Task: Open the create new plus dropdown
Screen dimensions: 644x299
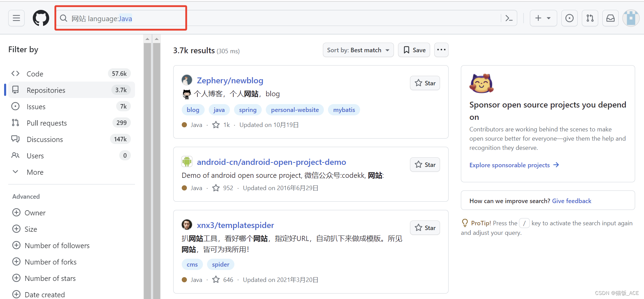Action: click(x=543, y=18)
